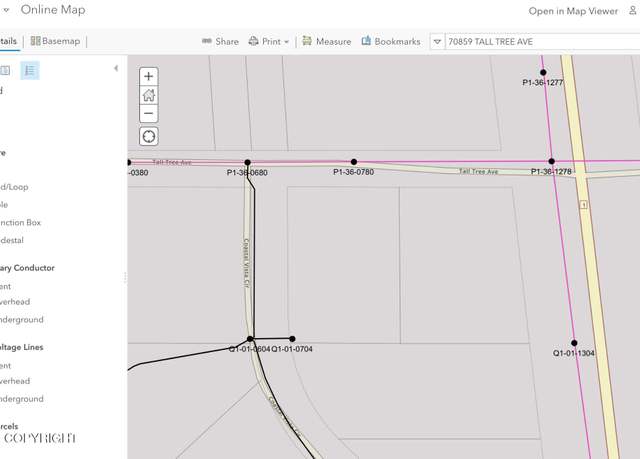Screen dimensions: 640x459
Task: Open Bookmarks list
Action: tap(391, 42)
